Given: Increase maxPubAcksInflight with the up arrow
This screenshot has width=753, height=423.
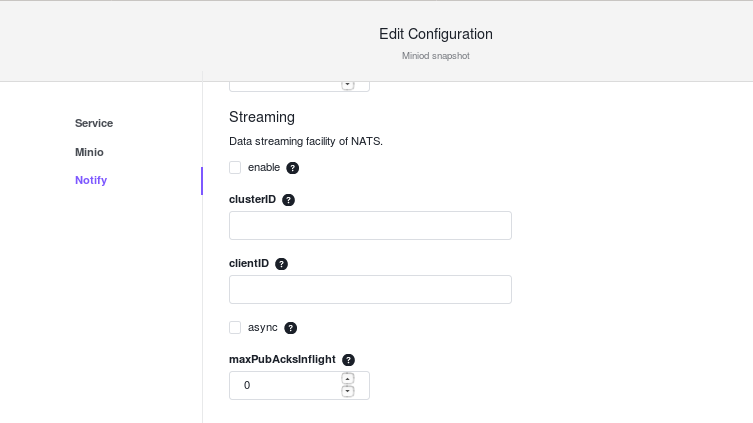Looking at the screenshot, I should click(x=348, y=379).
